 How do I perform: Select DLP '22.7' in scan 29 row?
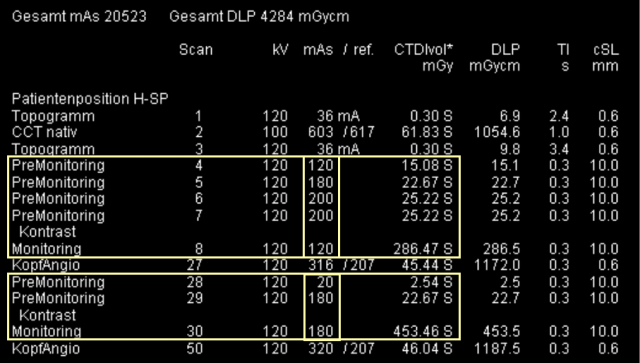(506, 298)
